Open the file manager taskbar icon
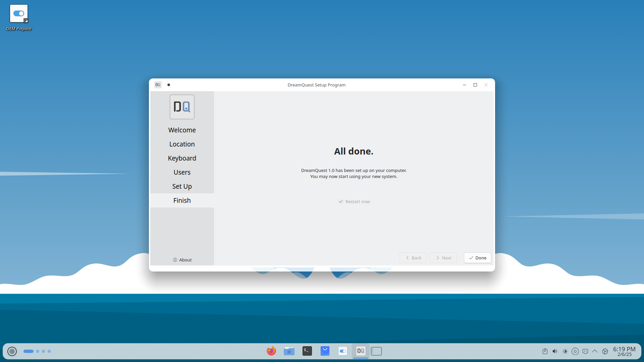The image size is (644, 362). point(289,351)
